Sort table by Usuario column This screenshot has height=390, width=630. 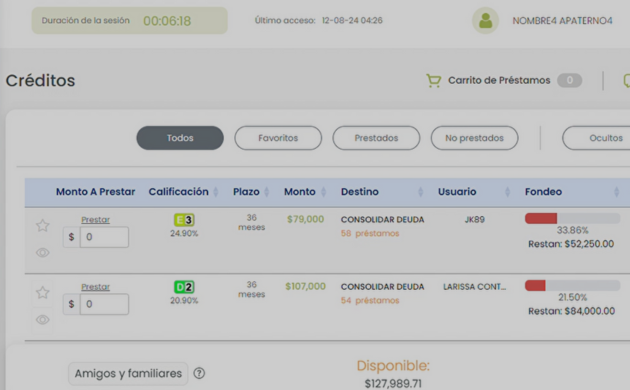tap(507, 192)
